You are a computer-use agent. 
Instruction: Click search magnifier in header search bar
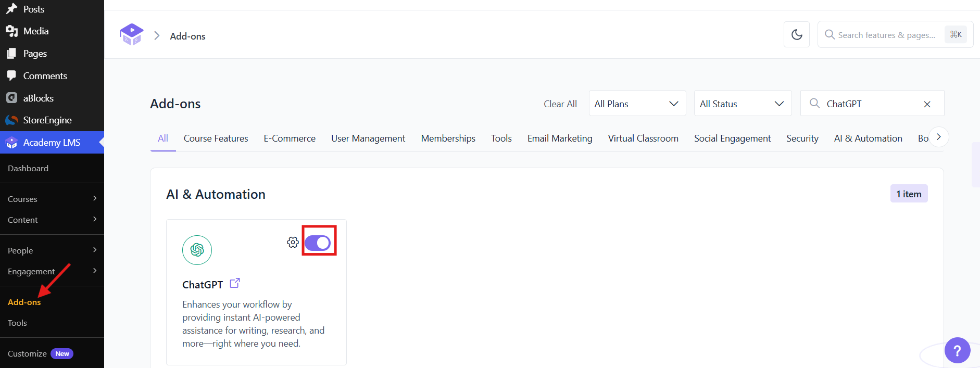click(x=830, y=34)
